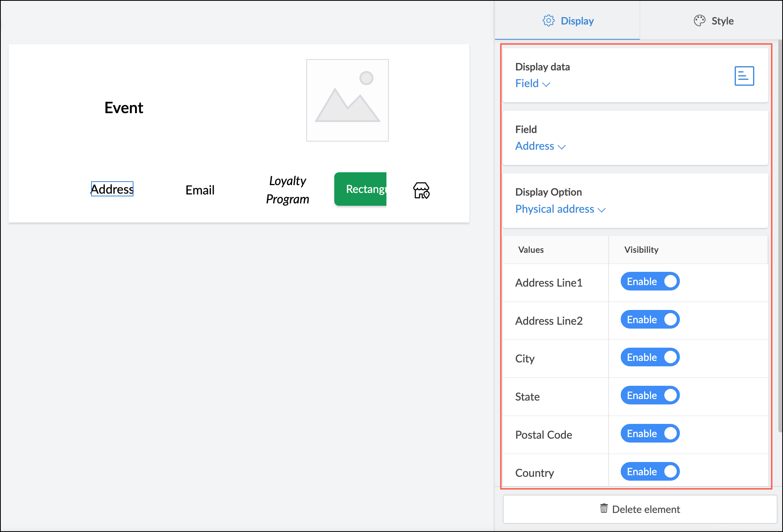The width and height of the screenshot is (783, 532).
Task: Expand the Address field dropdown
Action: click(540, 146)
